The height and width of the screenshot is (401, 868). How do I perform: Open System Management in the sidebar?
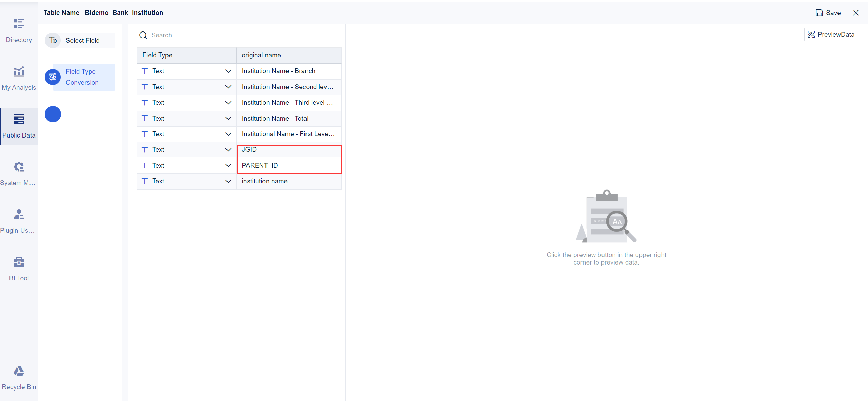(19, 173)
